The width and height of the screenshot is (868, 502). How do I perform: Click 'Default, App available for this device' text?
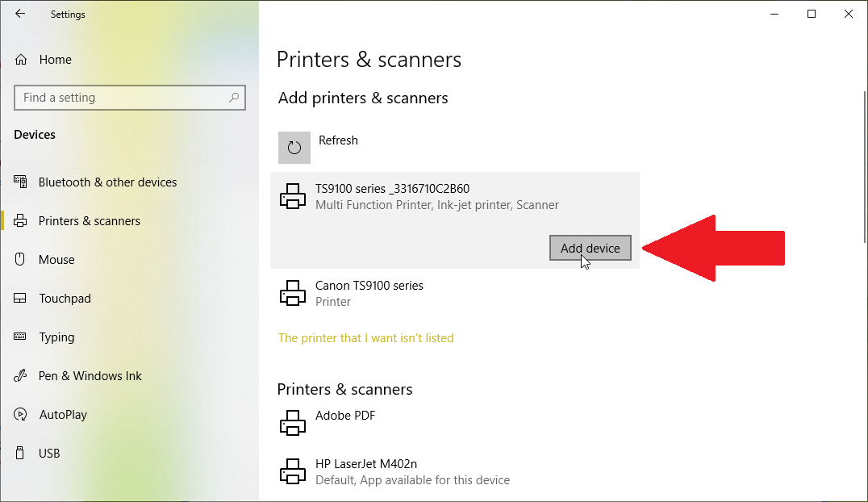(x=412, y=480)
